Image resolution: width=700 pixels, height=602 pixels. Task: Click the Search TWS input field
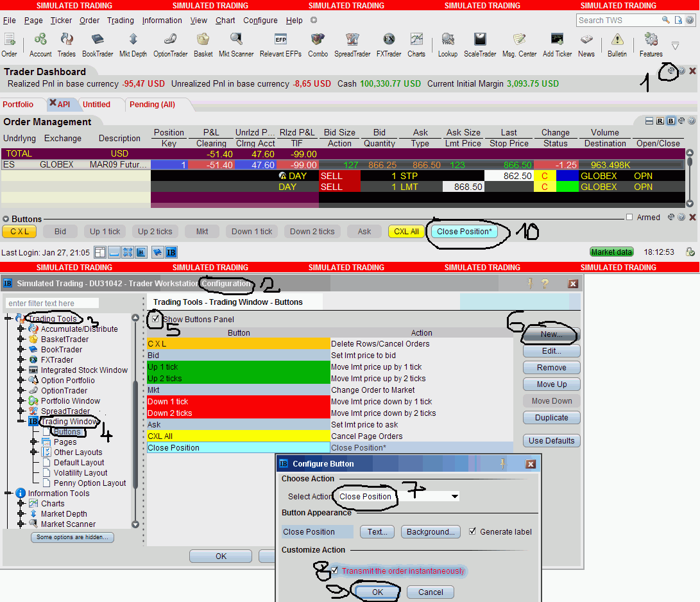tap(619, 21)
